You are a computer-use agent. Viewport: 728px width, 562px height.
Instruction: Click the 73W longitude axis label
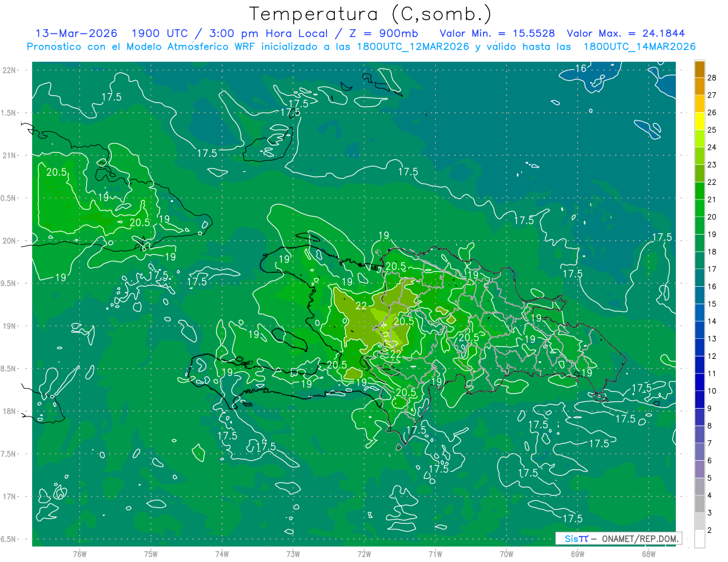point(293,554)
